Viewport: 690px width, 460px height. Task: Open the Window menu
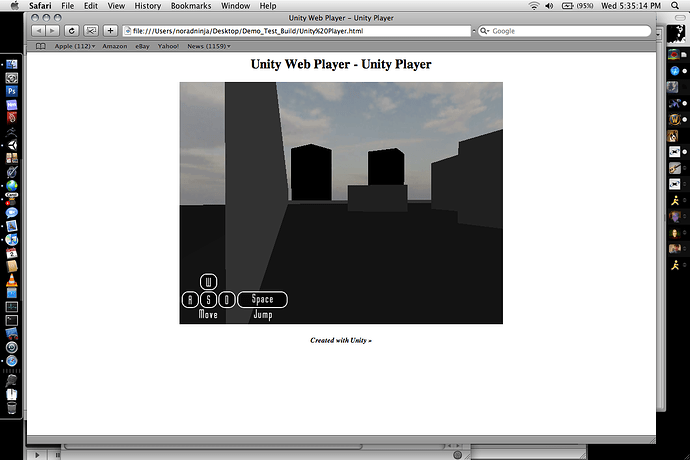(x=235, y=6)
